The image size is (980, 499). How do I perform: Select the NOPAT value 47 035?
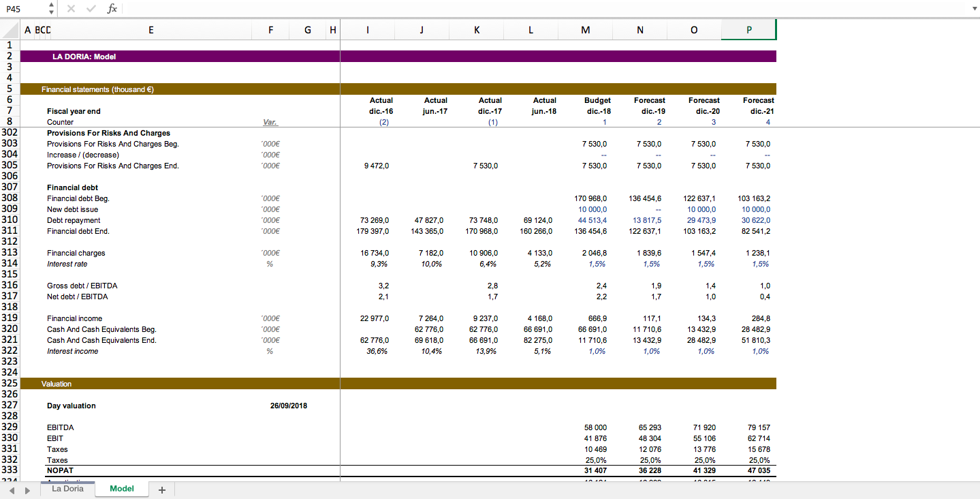click(x=759, y=470)
